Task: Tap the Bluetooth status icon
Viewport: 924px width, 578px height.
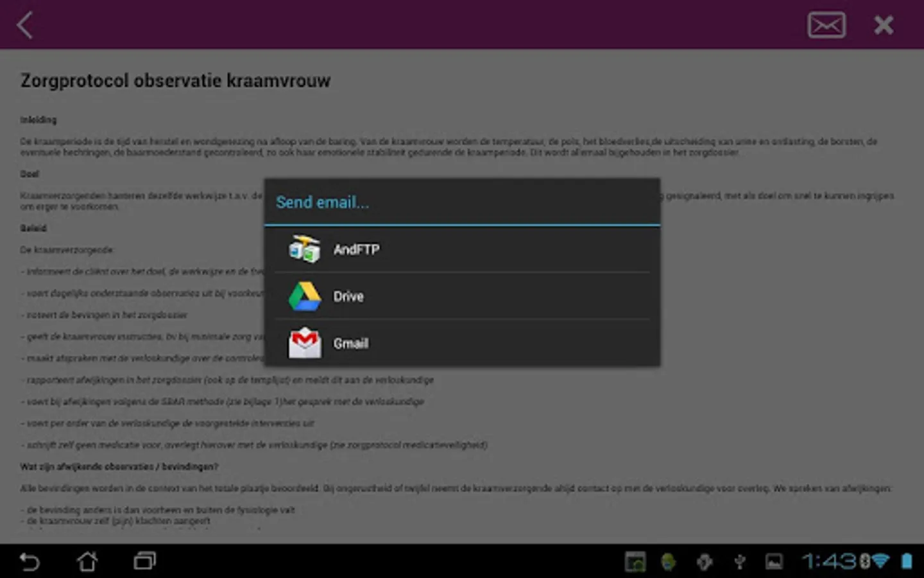Action: click(864, 561)
